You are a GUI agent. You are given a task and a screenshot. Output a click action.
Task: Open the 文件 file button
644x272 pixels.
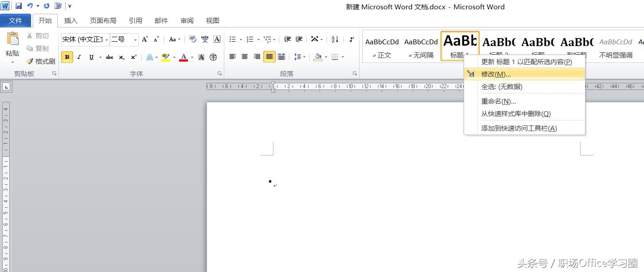point(16,21)
